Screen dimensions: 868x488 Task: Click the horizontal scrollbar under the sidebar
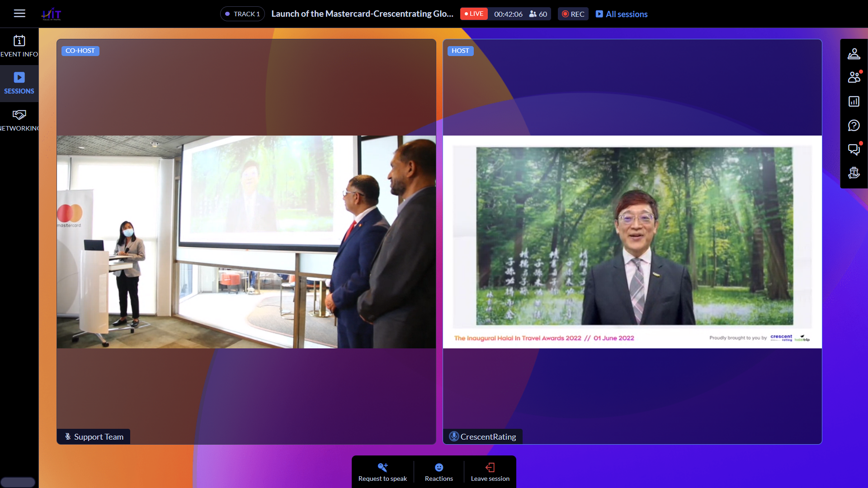point(18,482)
